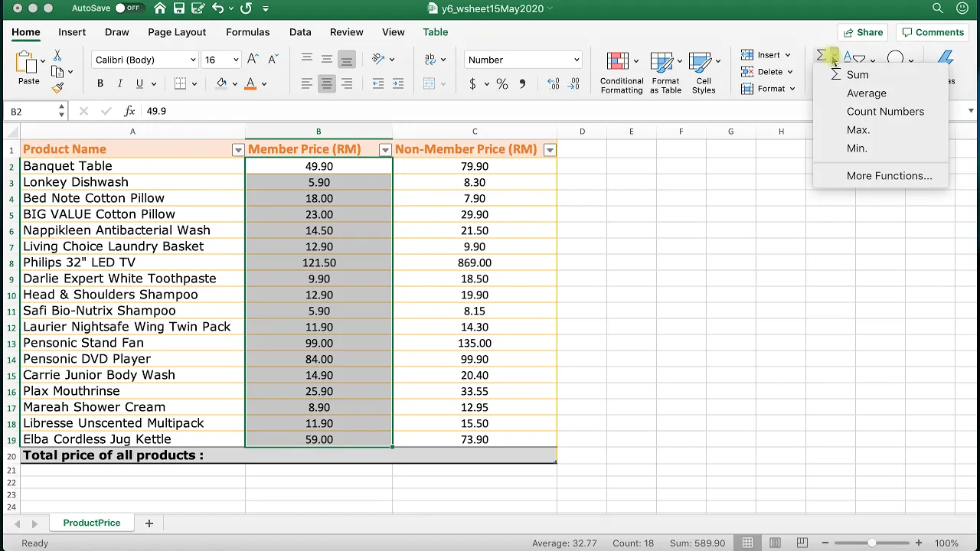The image size is (980, 551).
Task: Click the Format Painter brush icon
Action: 57,87
